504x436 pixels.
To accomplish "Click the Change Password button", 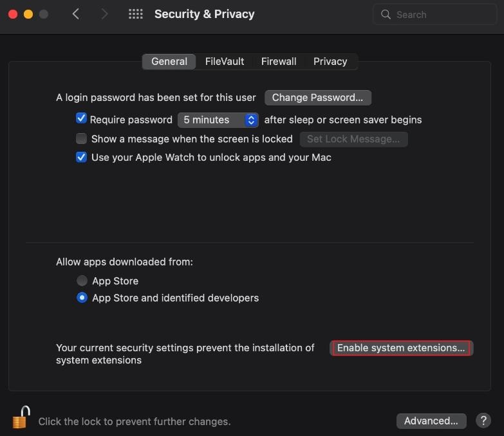I will [317, 98].
